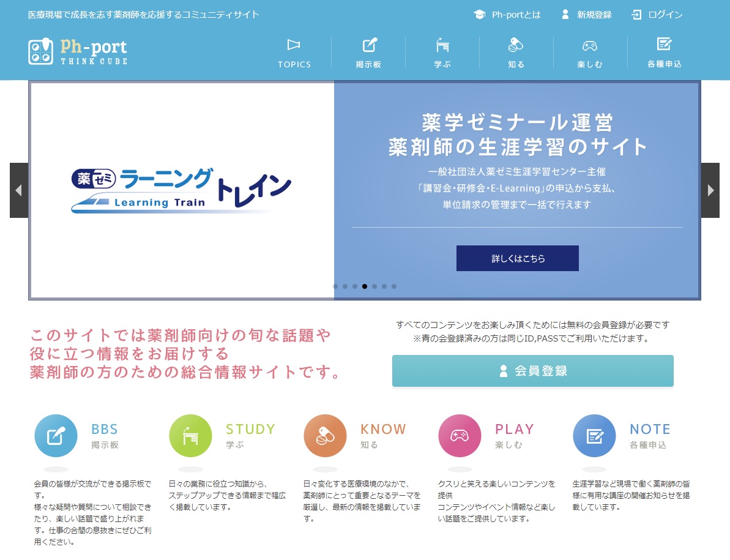This screenshot has height=560, width=730.
Task: Click the TOPICS flag icon
Action: tap(294, 45)
